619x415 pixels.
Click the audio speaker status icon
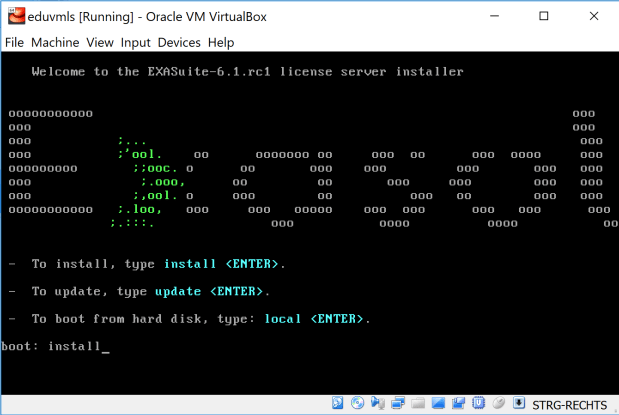377,404
